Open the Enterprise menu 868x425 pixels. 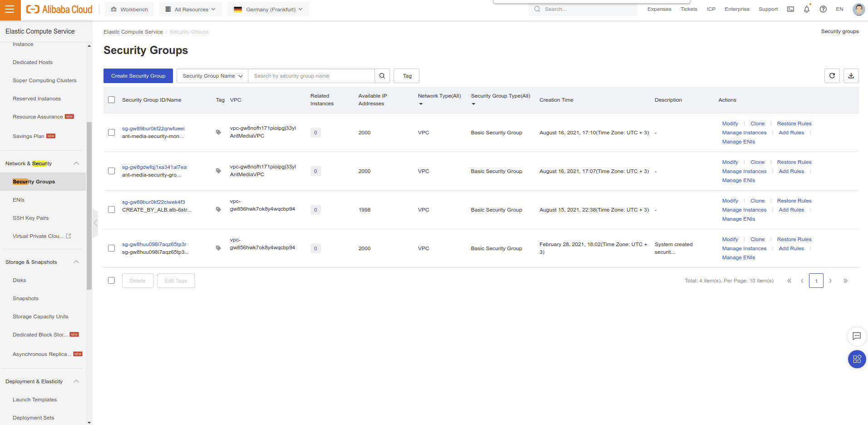(x=737, y=9)
